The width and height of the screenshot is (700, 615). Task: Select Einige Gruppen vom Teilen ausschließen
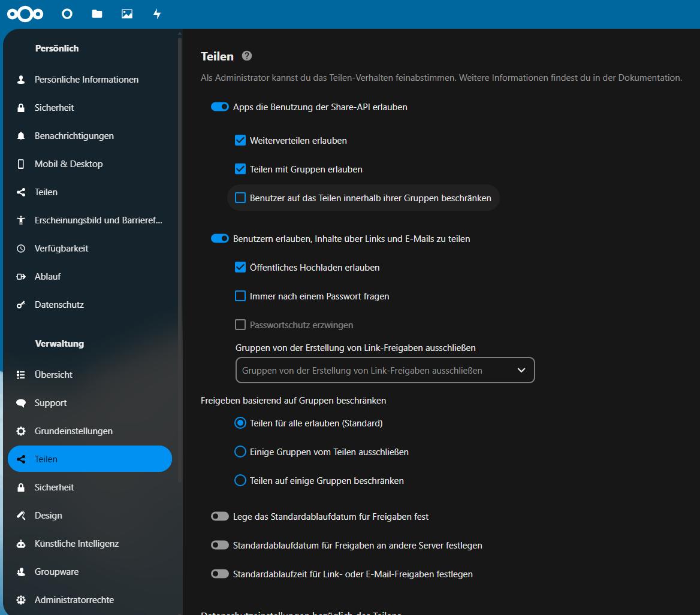pos(240,452)
